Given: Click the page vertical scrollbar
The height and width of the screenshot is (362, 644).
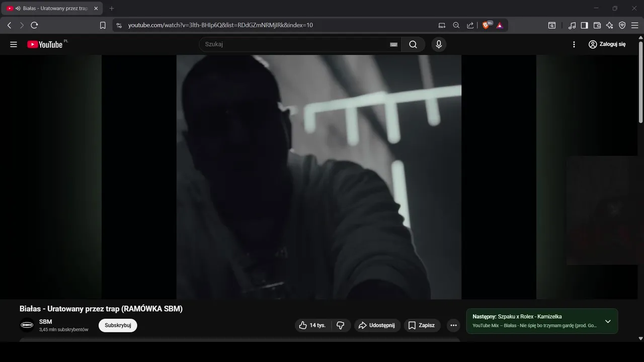Looking at the screenshot, I should pyautogui.click(x=640, y=80).
